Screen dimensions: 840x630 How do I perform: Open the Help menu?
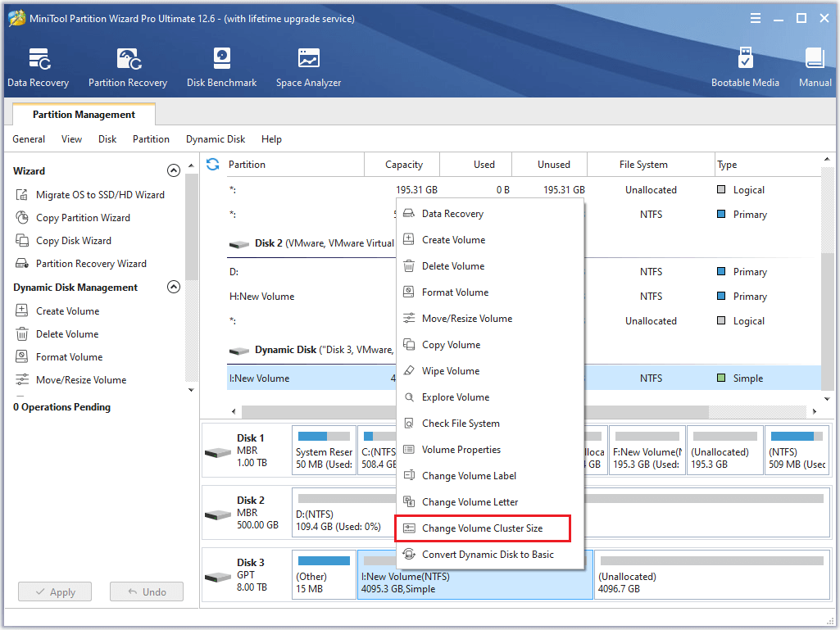(271, 139)
